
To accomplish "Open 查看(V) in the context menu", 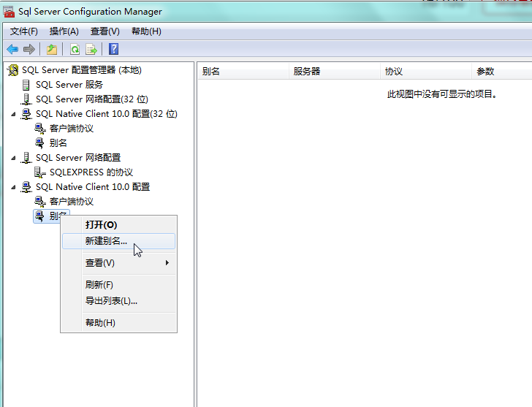I will [x=118, y=263].
